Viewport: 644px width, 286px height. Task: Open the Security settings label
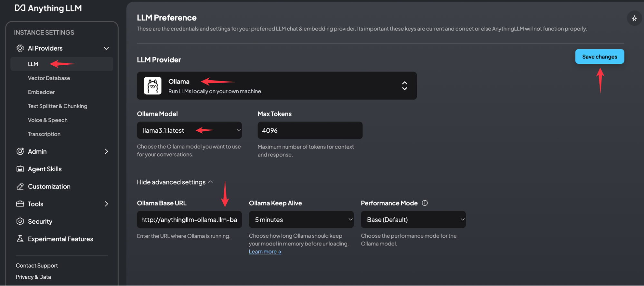coord(40,222)
